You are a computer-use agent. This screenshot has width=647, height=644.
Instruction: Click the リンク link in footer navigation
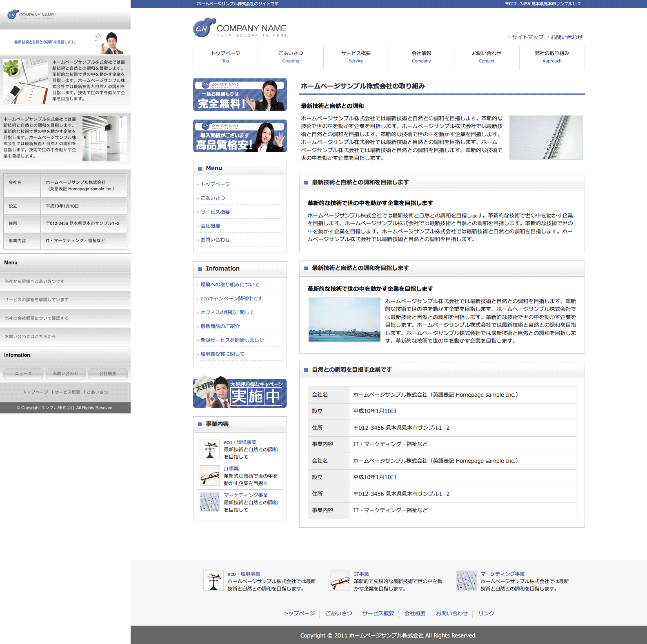[x=486, y=613]
